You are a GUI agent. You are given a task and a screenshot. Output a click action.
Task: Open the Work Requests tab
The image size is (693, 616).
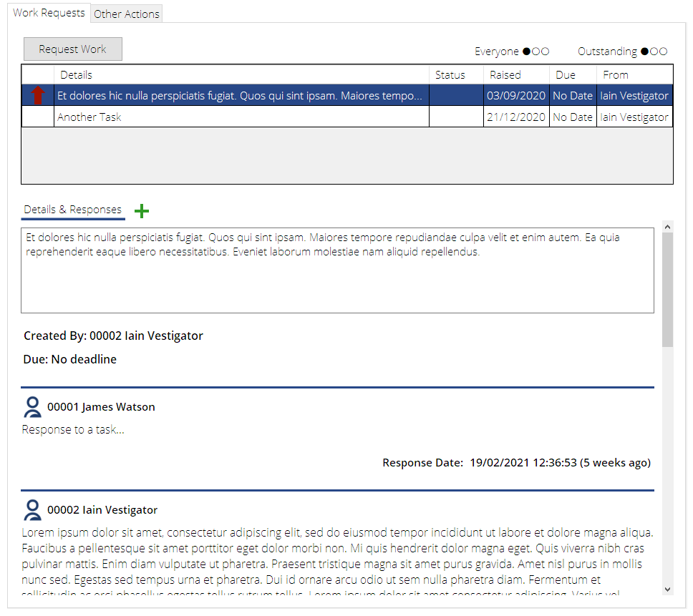tap(49, 13)
